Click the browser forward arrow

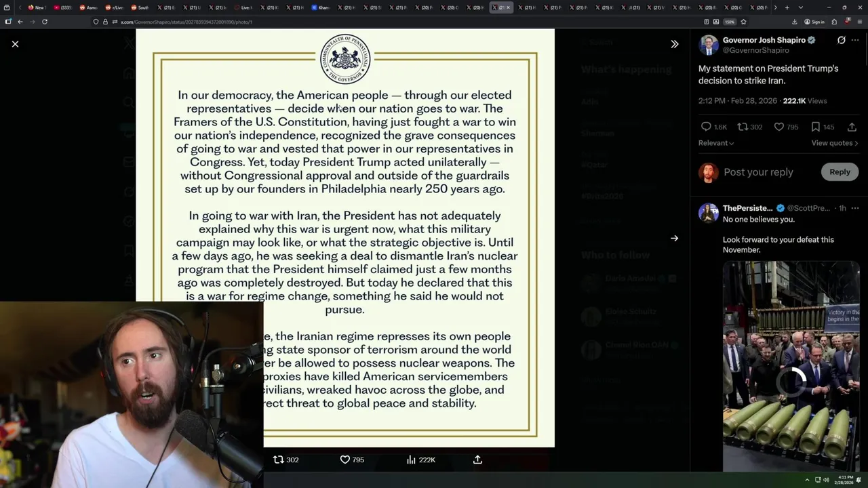click(x=33, y=22)
